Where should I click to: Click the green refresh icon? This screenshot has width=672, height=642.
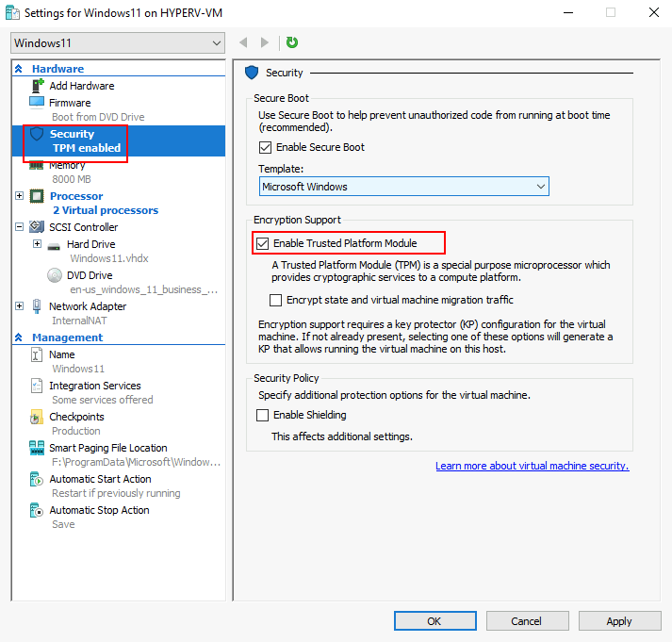click(292, 42)
